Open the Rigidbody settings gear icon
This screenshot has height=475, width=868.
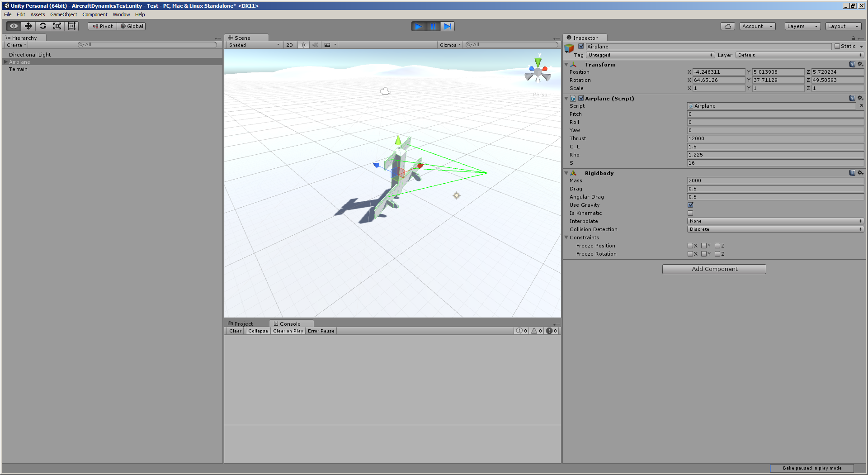860,173
